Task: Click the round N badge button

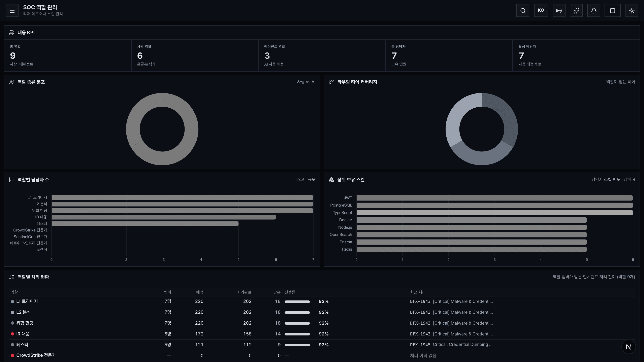Action: pos(629,347)
